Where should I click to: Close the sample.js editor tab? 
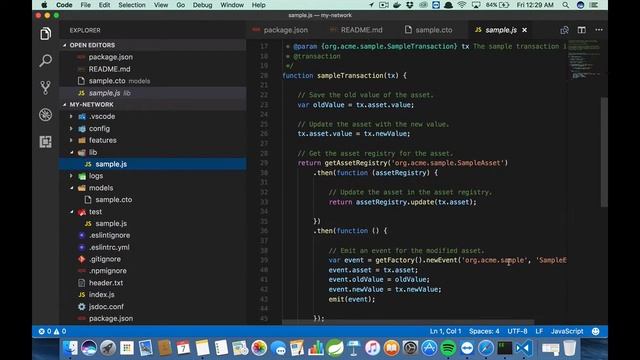[x=524, y=30]
